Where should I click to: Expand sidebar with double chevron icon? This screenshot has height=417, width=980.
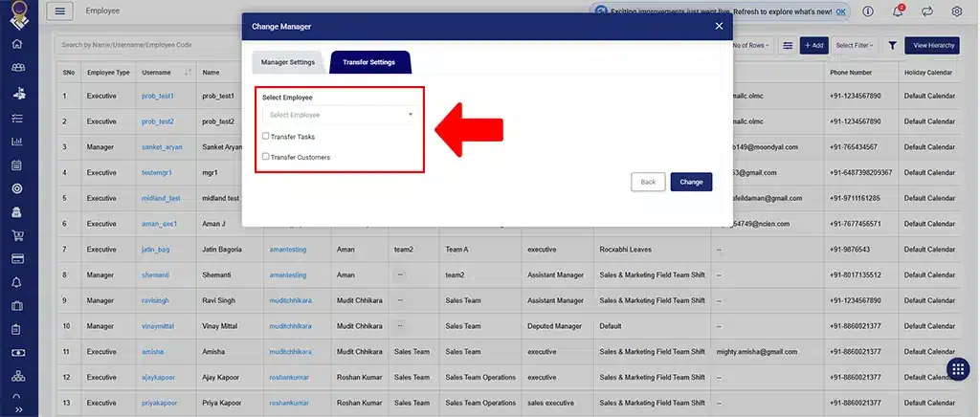(x=18, y=409)
